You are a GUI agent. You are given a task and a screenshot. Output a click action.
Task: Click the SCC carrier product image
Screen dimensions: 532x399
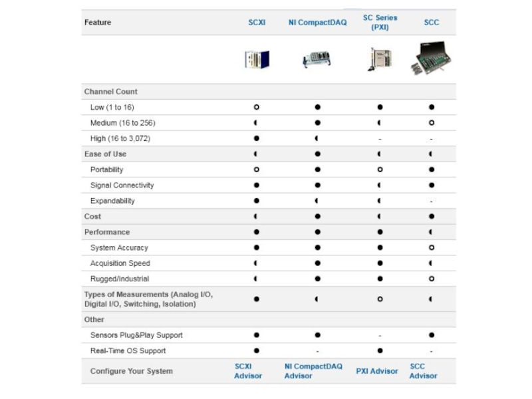point(431,59)
